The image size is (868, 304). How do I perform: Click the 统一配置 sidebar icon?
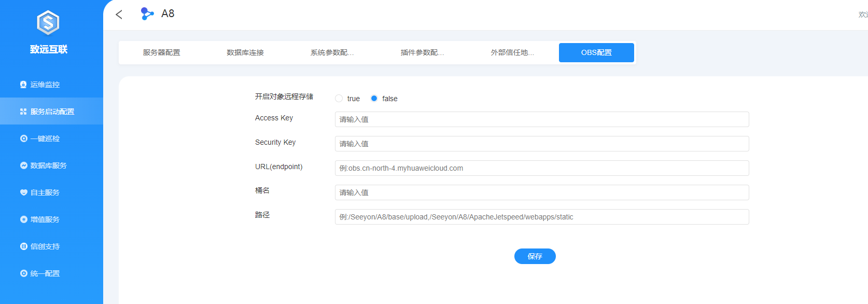pos(23,273)
